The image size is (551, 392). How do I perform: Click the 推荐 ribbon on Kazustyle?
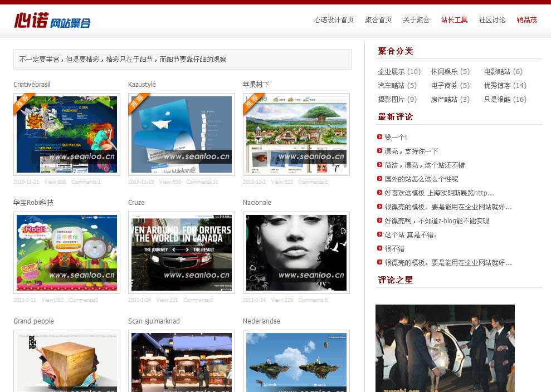point(138,102)
